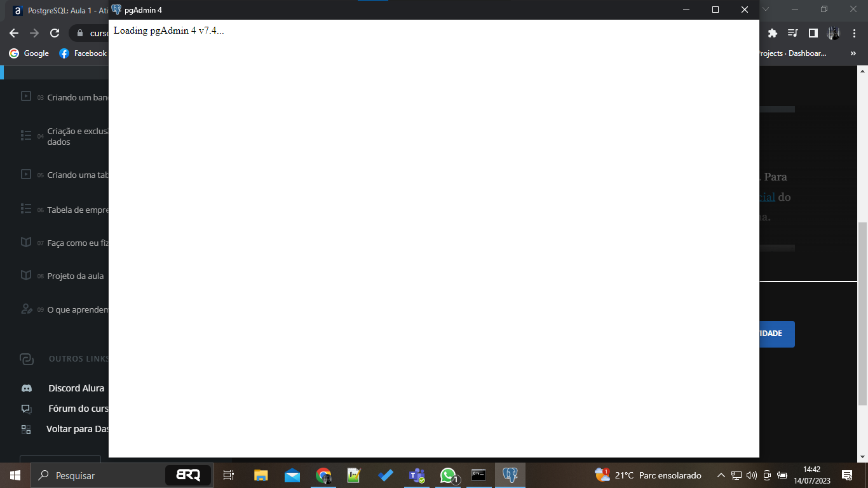Open Chrome tab search chevron
The width and height of the screenshot is (868, 488).
coord(766,10)
